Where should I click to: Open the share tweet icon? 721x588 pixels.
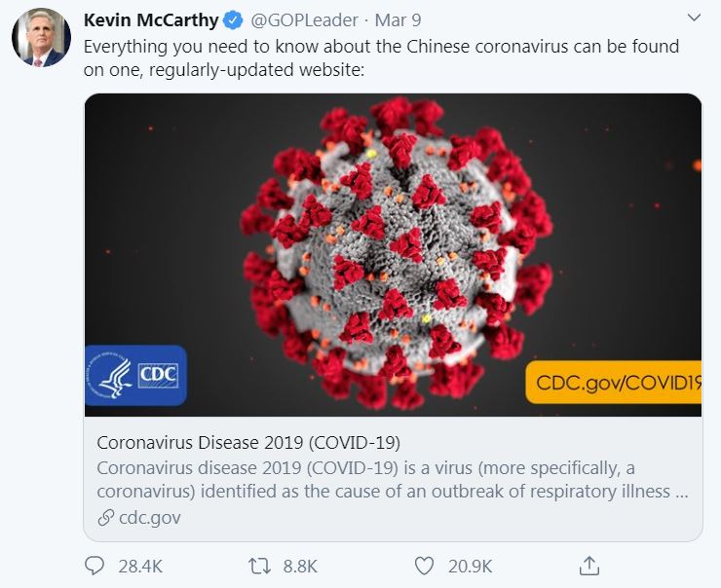(588, 566)
